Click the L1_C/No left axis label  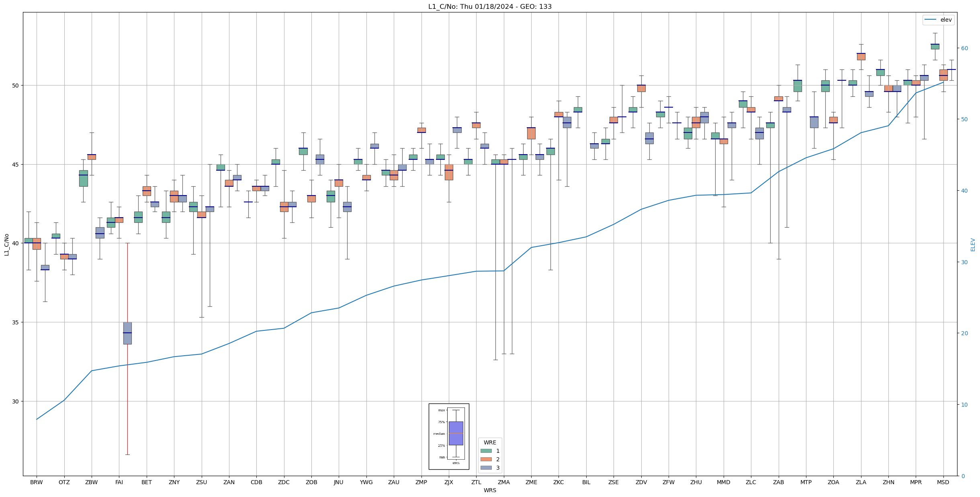[x=6, y=244]
